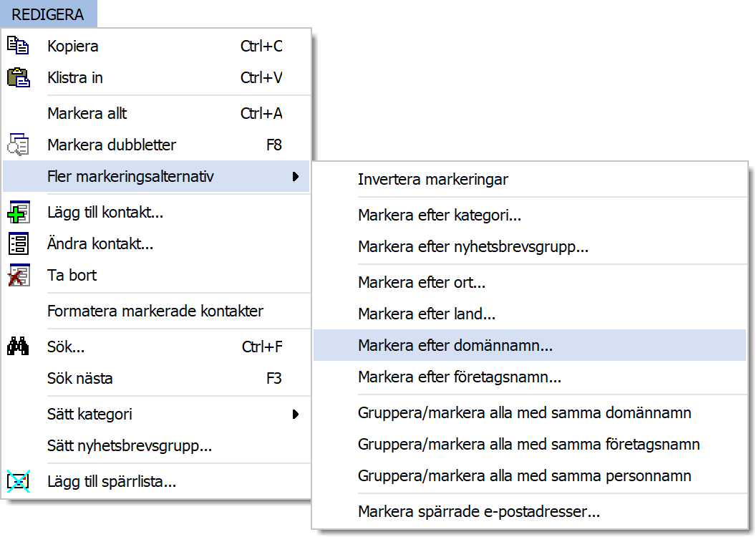Choose Markera efter land...
Viewport: 756px width, 537px height.
(529, 314)
